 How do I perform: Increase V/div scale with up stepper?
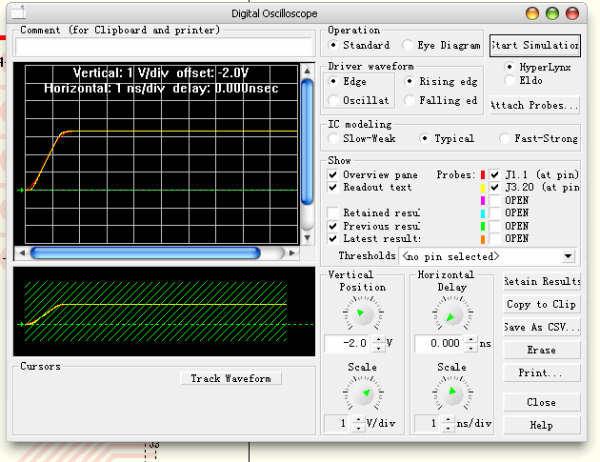(x=358, y=420)
